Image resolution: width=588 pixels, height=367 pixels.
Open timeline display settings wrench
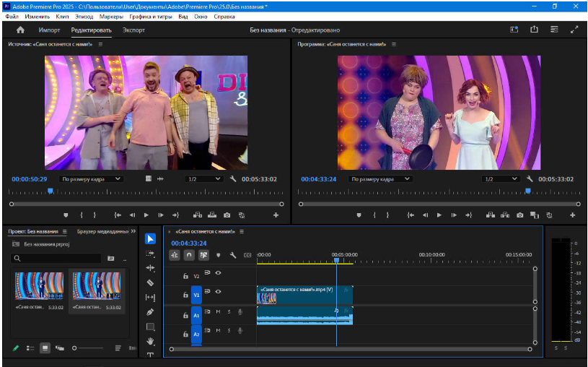point(233,255)
